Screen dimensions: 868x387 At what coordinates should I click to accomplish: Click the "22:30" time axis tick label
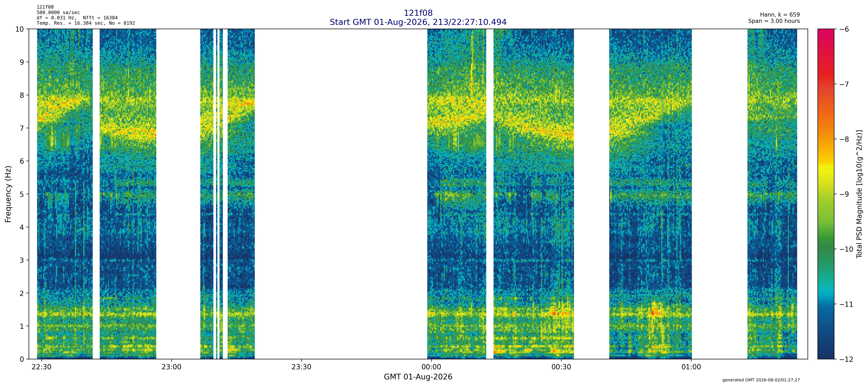click(x=41, y=367)
